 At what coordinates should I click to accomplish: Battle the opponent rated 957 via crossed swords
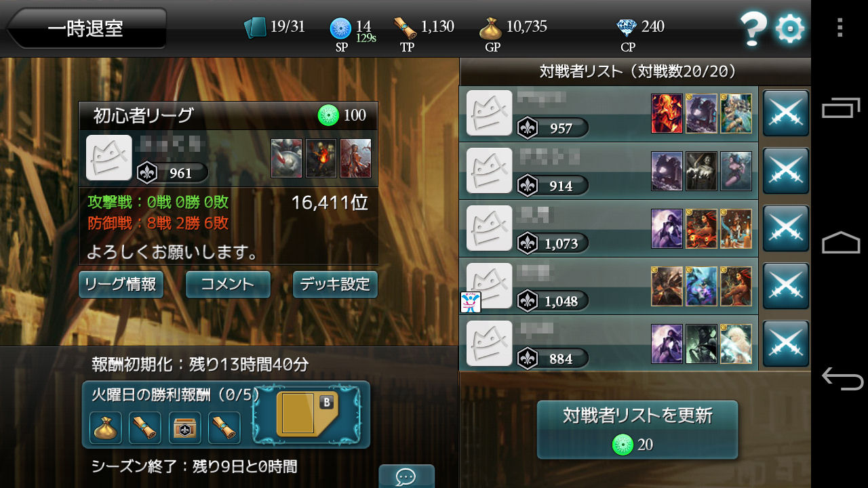click(x=786, y=113)
